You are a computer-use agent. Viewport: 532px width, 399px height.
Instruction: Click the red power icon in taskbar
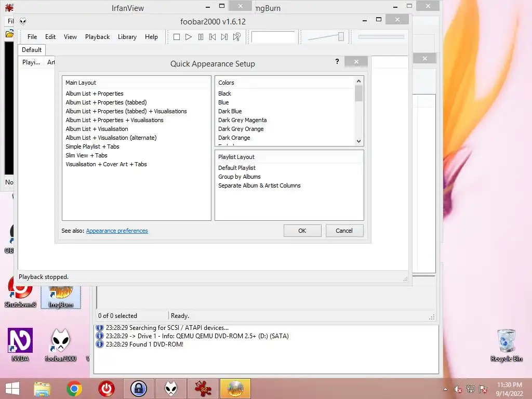click(106, 389)
